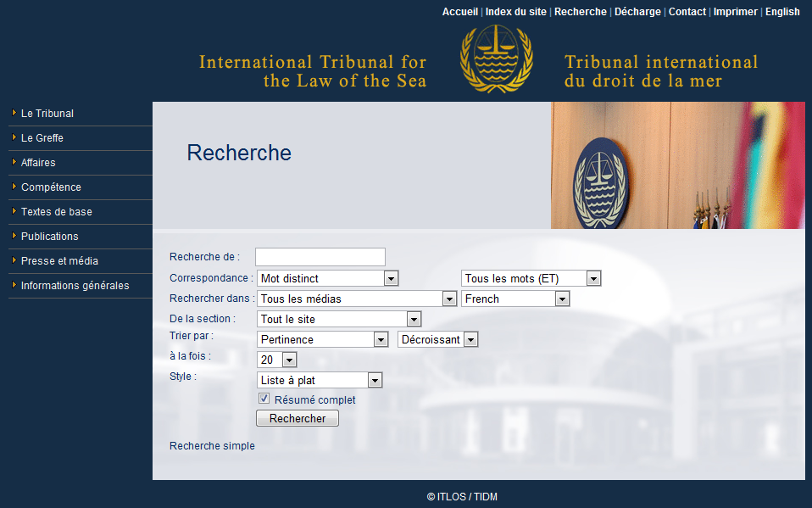Viewport: 812px width, 508px height.
Task: Switch language via English link
Action: tap(782, 11)
